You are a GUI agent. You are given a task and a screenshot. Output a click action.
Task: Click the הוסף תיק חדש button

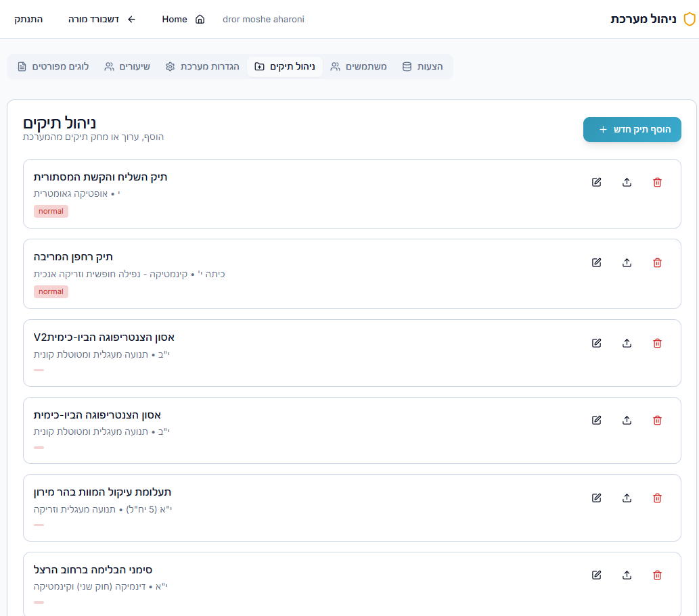tap(632, 130)
